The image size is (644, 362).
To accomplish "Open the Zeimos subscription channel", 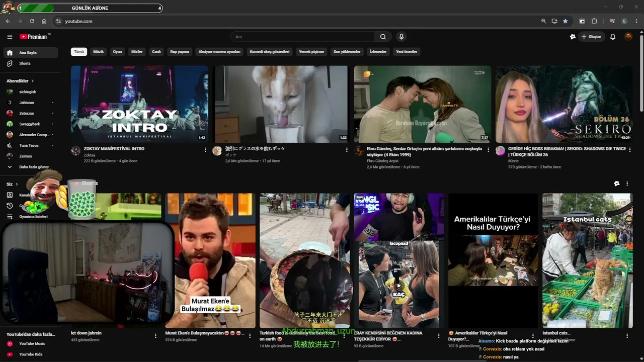I will [31, 156].
